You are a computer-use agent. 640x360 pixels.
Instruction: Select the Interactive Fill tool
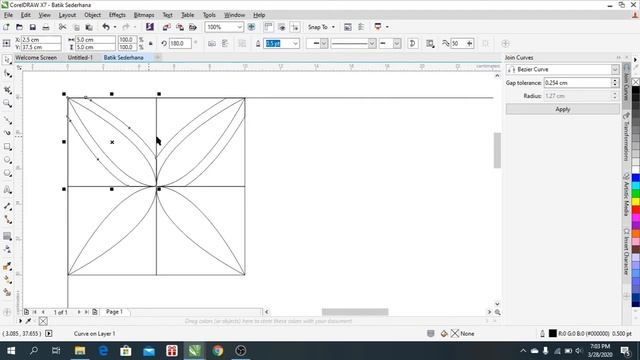tap(7, 280)
